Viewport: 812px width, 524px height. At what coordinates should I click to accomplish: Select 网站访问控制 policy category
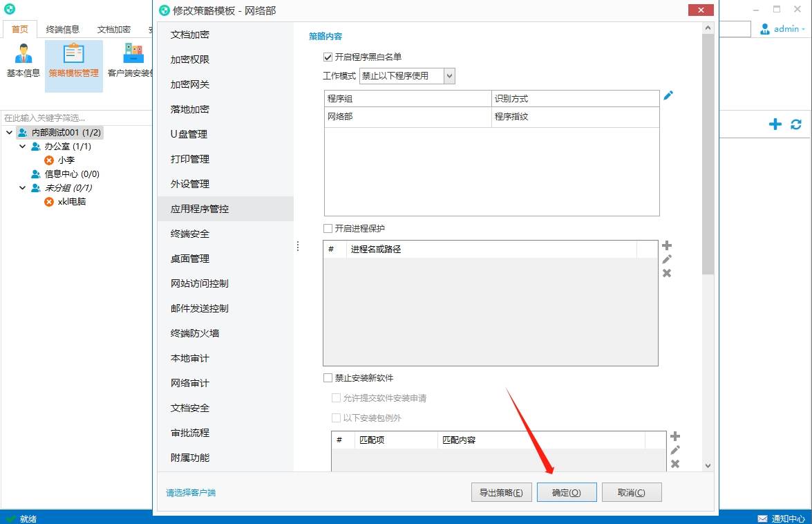point(225,283)
